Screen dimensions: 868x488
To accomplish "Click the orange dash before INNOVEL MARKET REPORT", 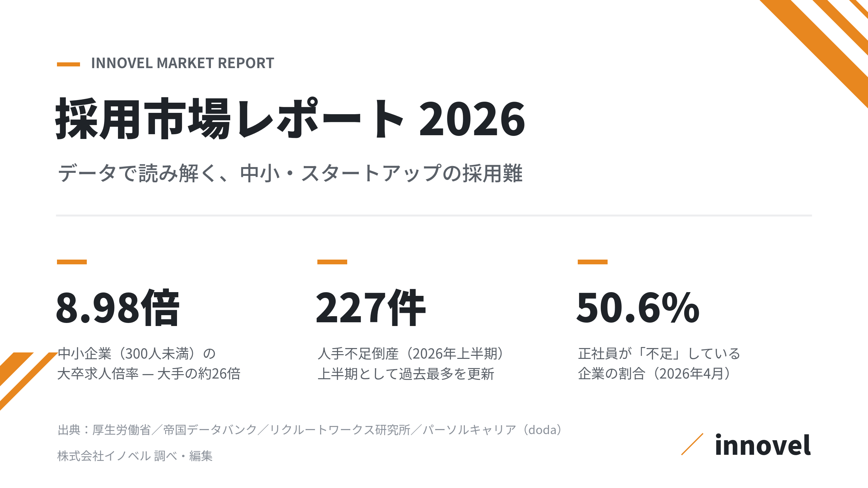I will pos(68,64).
